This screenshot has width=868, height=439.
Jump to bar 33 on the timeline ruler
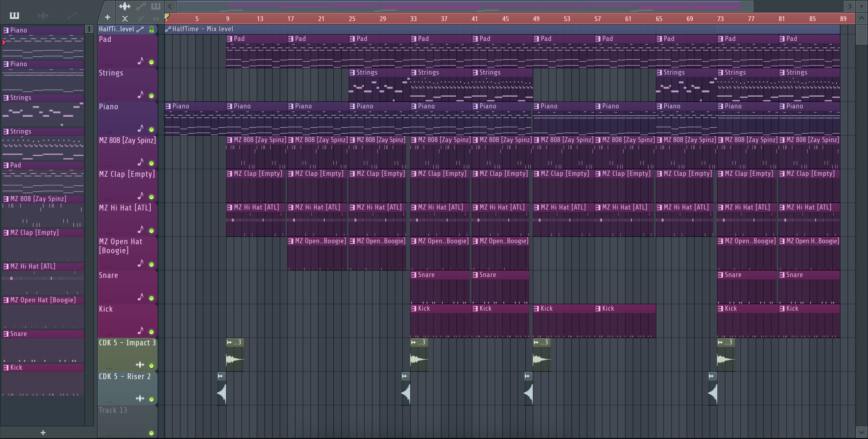coord(414,19)
